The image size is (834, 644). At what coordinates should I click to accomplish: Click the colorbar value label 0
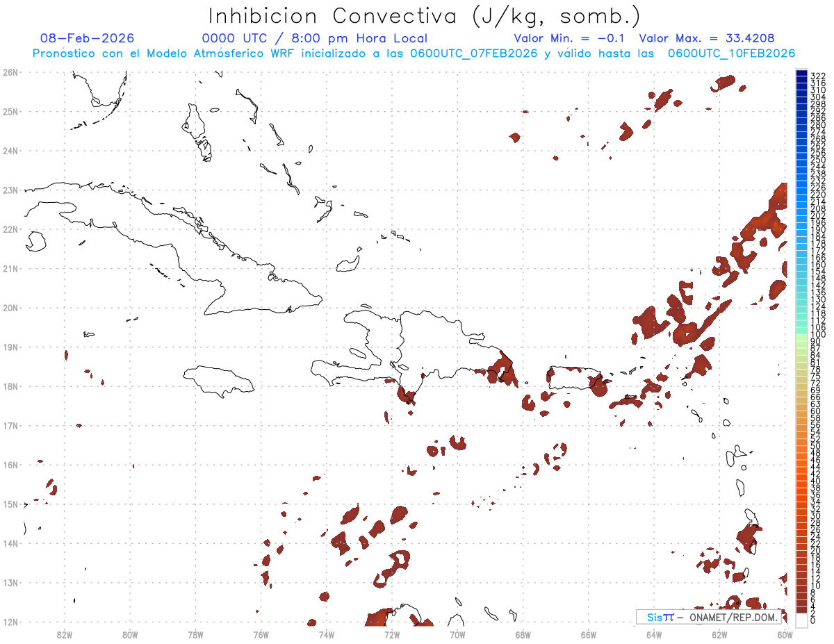tap(813, 620)
